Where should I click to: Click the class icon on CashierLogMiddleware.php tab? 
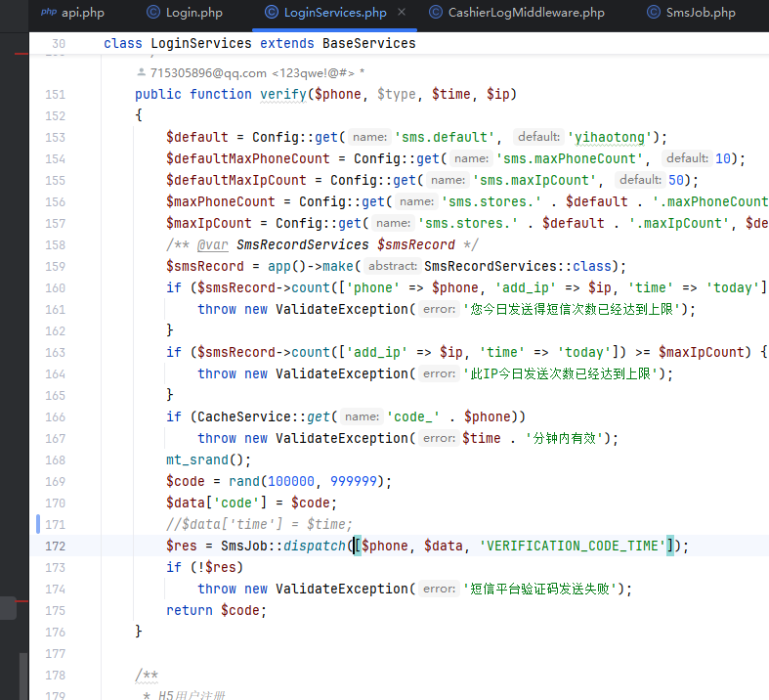(436, 12)
